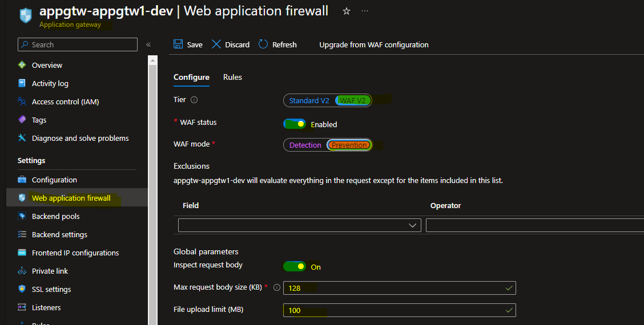Click the File upload limit field
Screen dimensions: 644x325
[x=399, y=310]
